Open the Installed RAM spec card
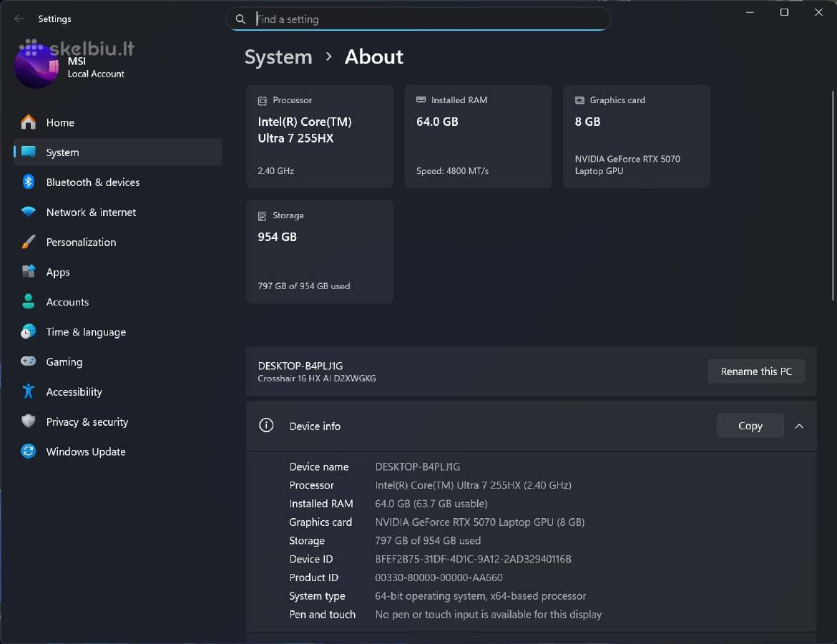 click(479, 136)
